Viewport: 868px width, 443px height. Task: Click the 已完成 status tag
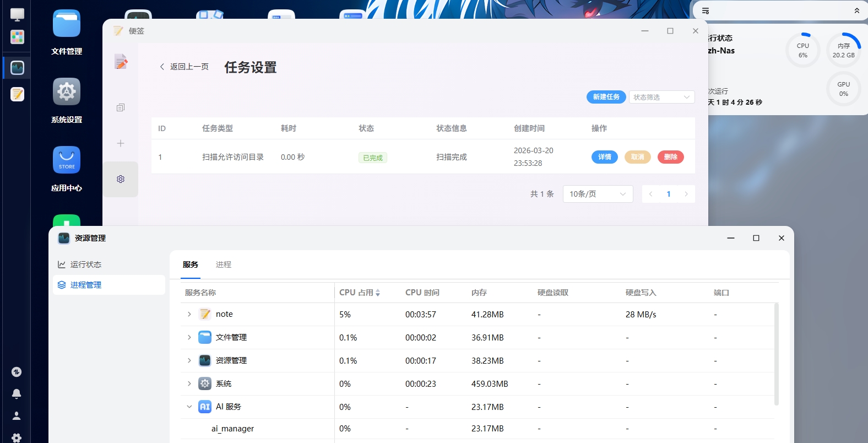click(x=373, y=158)
